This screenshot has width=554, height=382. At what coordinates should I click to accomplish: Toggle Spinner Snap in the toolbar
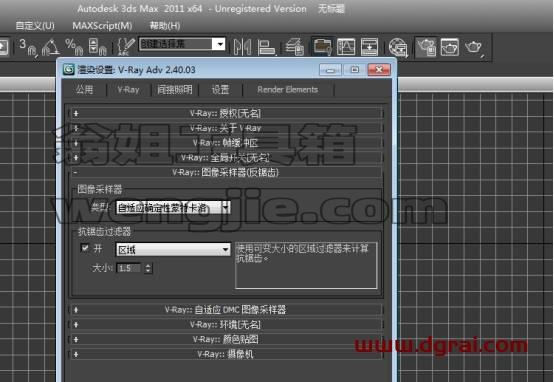[x=97, y=47]
